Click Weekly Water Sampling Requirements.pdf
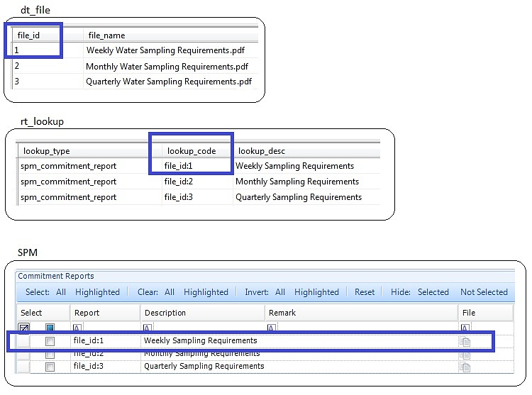The width and height of the screenshot is (532, 395). click(165, 50)
